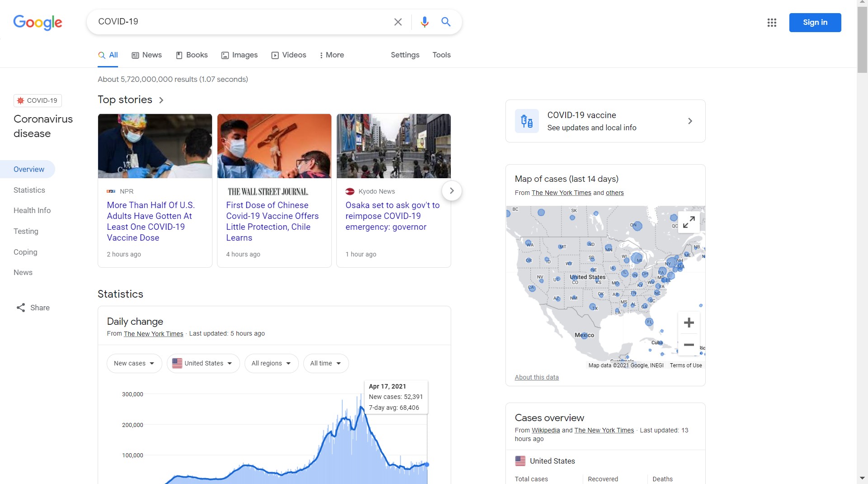
Task: Open the All time range dropdown
Action: coord(325,363)
